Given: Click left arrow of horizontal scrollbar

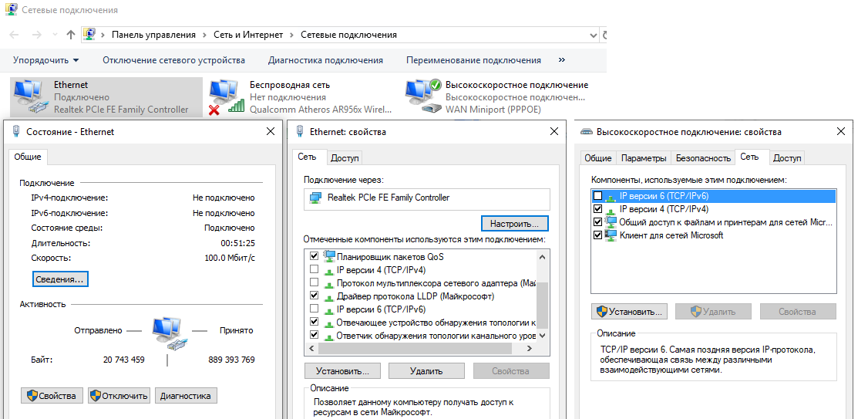Looking at the screenshot, I should point(311,349).
